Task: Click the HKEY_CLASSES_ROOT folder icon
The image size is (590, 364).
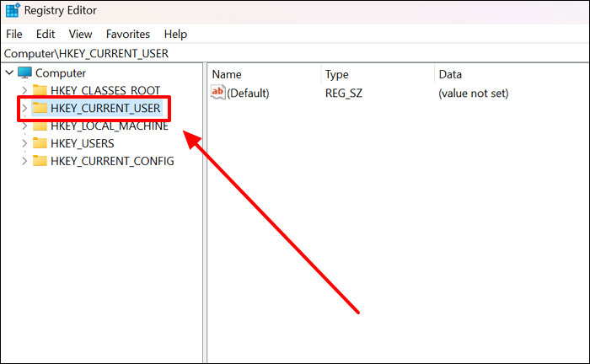Action: [40, 91]
